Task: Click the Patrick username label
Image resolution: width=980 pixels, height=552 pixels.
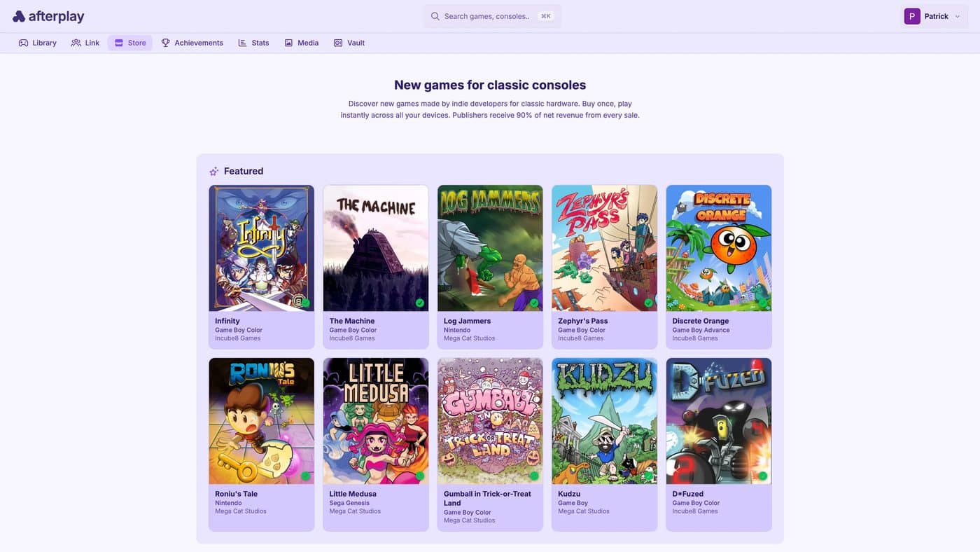Action: click(x=937, y=16)
